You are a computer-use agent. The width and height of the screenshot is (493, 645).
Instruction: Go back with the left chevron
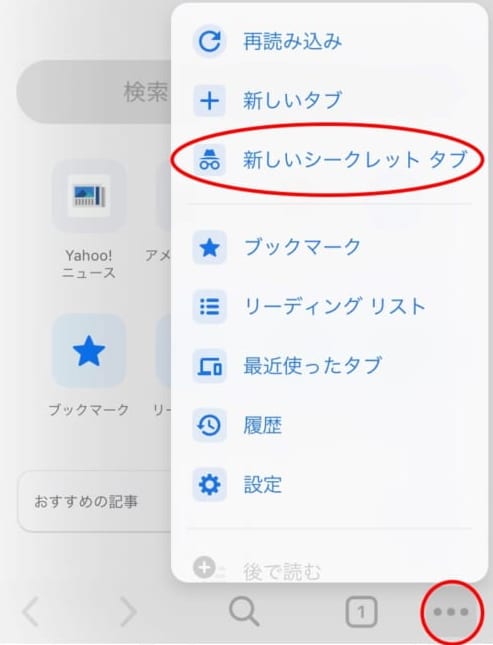30,612
